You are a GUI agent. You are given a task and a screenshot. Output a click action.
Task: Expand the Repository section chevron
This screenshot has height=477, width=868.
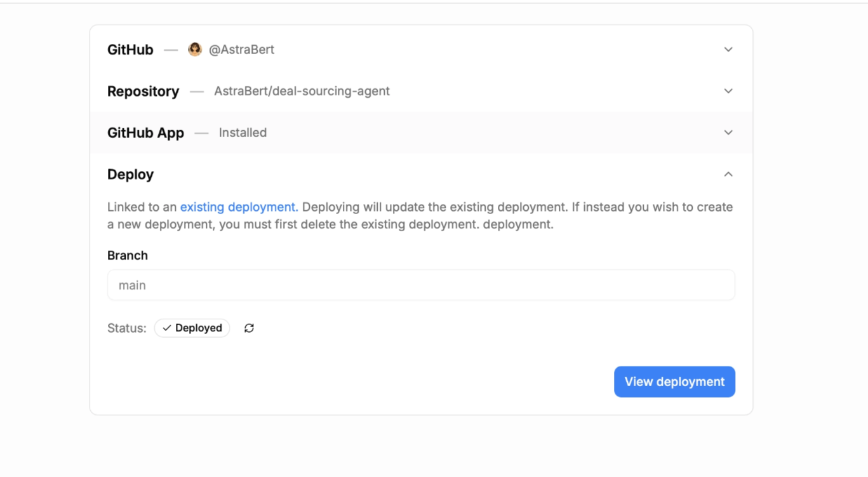coord(728,91)
